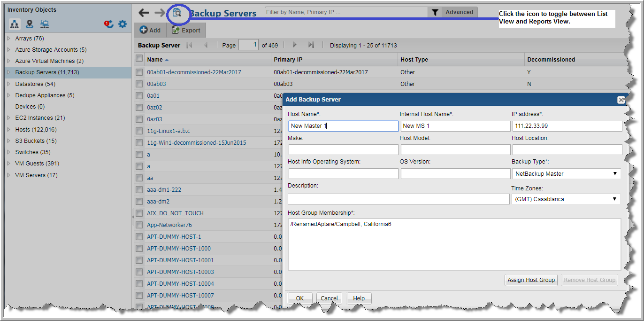
Task: Toggle the circled List/Reports View icon
Action: click(177, 13)
